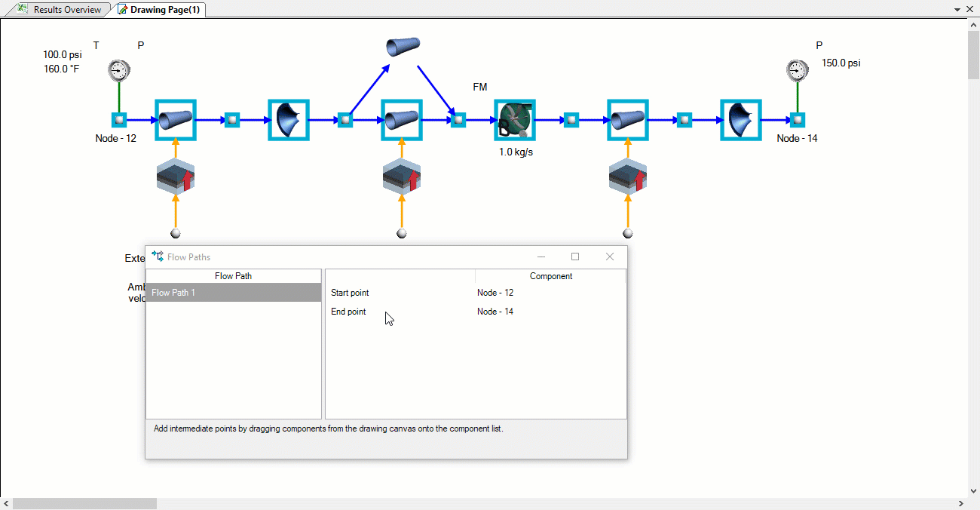Image resolution: width=980 pixels, height=510 pixels.
Task: Click the flow meter component labeled FM
Action: (515, 120)
